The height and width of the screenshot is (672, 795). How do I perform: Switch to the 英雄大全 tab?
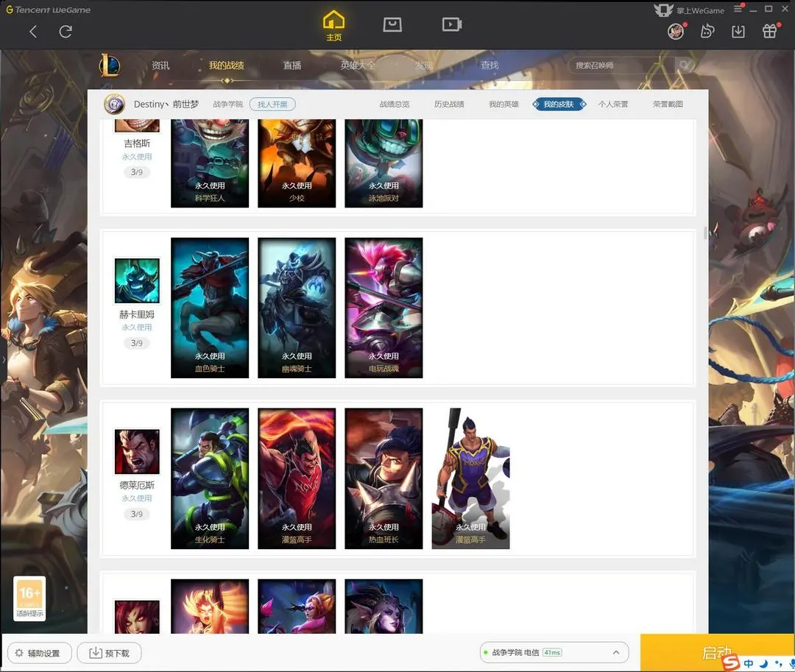tap(358, 66)
